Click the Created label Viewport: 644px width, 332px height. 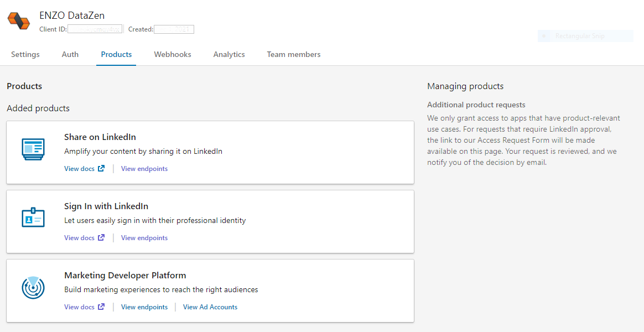tap(141, 29)
